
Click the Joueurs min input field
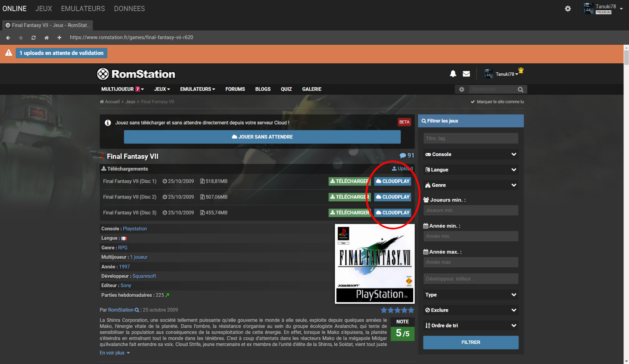tap(471, 210)
